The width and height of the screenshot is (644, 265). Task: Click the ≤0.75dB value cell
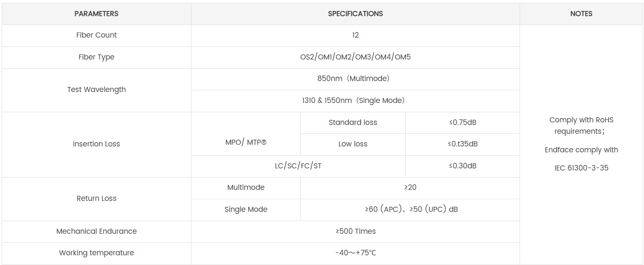point(462,123)
